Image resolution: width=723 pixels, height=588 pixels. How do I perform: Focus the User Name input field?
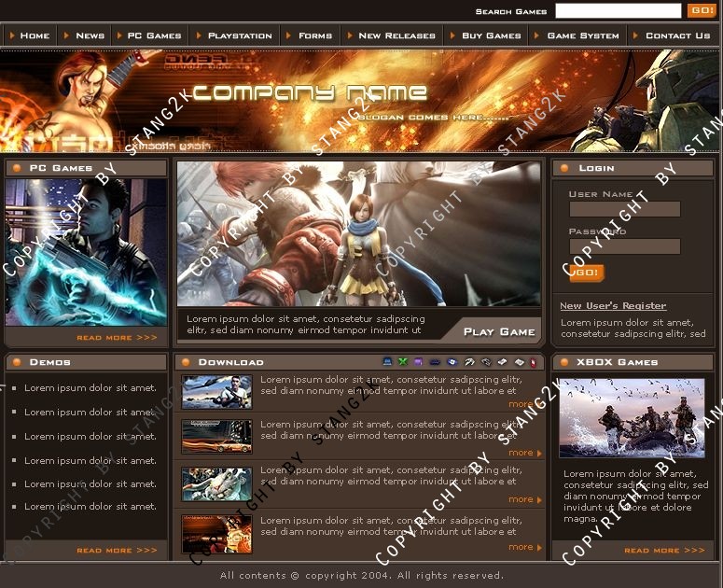point(624,209)
